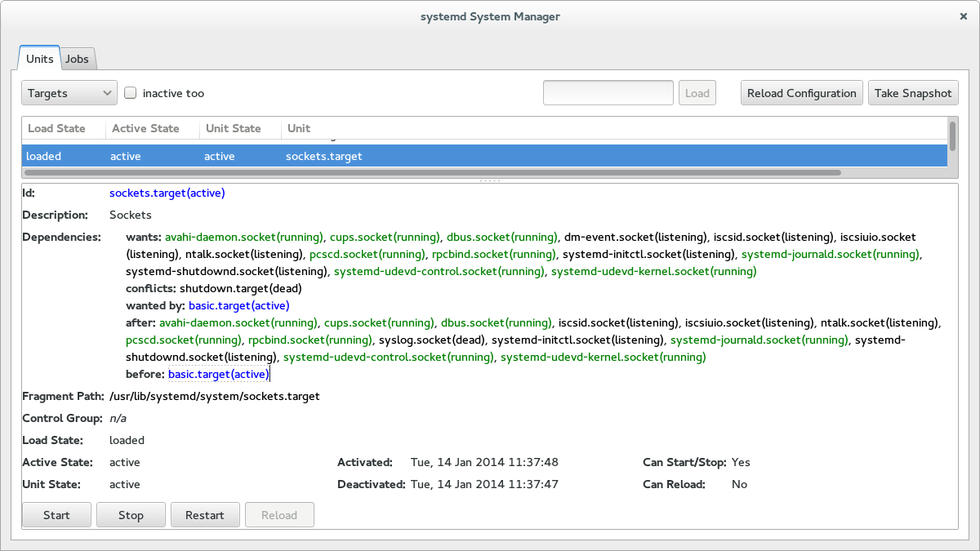Select the Units tab
Viewport: 980px width, 551px height.
pos(40,59)
